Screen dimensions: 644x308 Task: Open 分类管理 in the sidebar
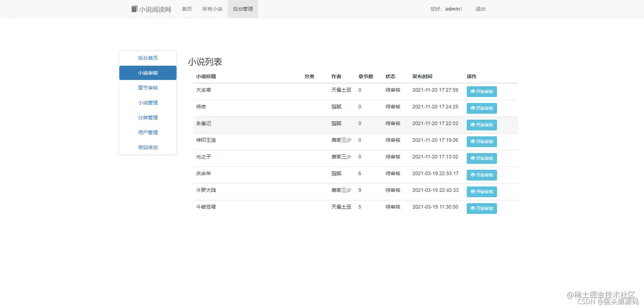(148, 118)
